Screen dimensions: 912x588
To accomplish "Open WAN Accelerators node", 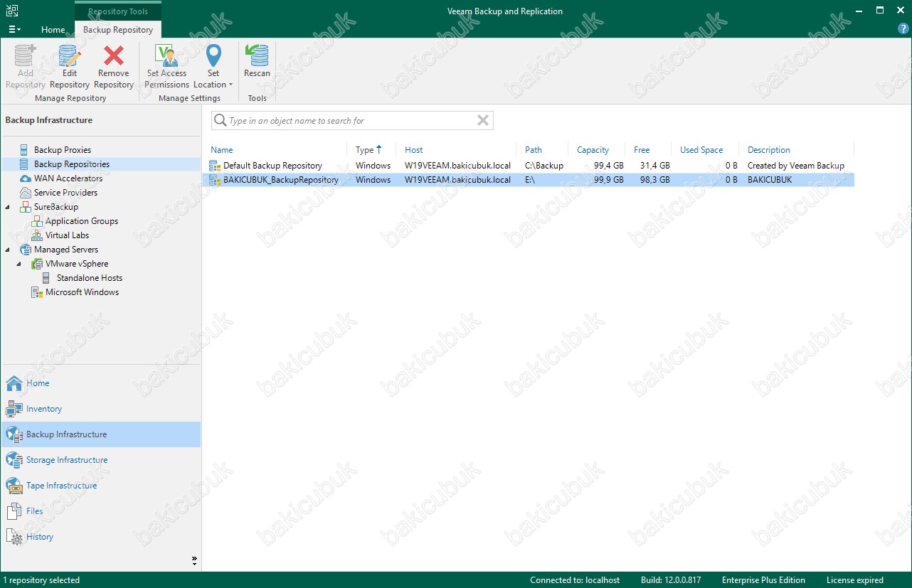I will pos(68,178).
